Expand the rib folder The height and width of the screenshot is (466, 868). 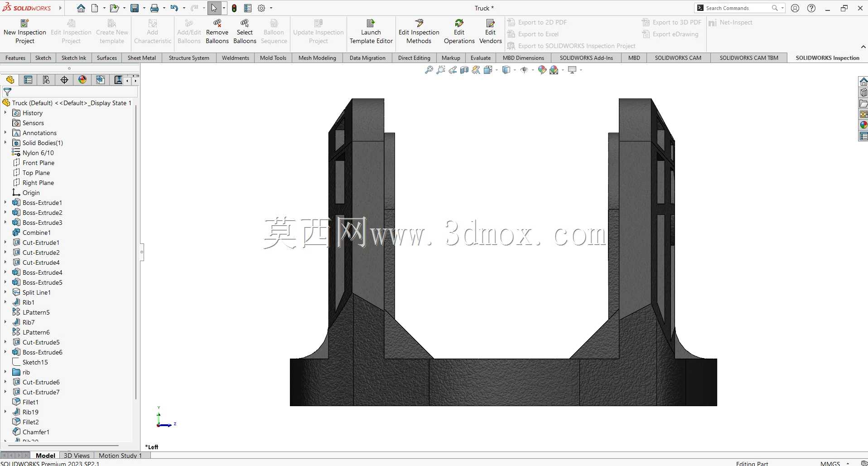point(5,372)
